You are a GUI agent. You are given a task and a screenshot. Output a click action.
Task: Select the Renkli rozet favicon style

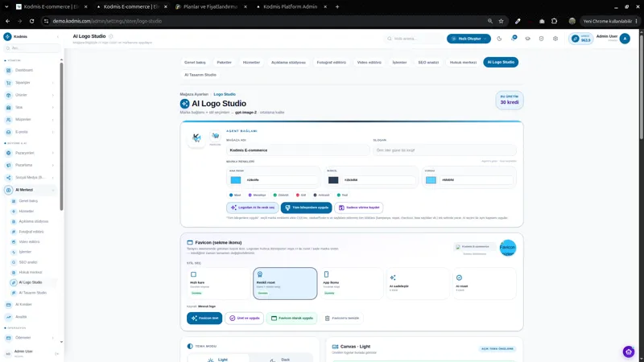[x=285, y=284]
